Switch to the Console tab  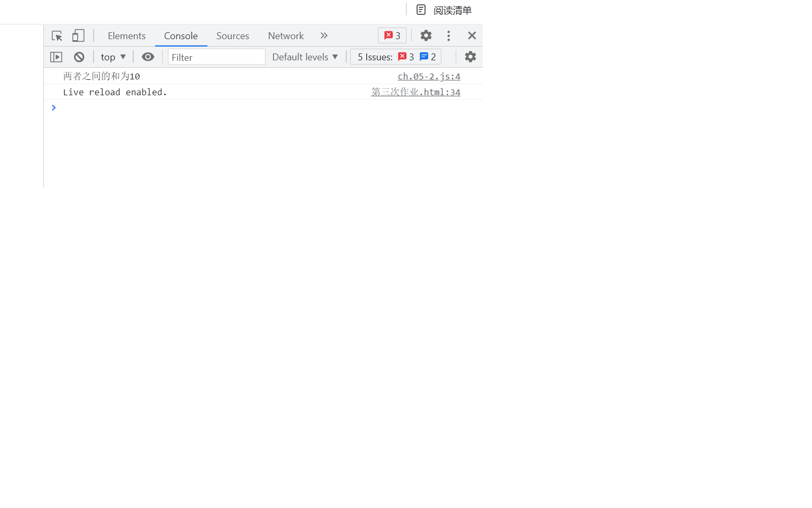coord(181,35)
